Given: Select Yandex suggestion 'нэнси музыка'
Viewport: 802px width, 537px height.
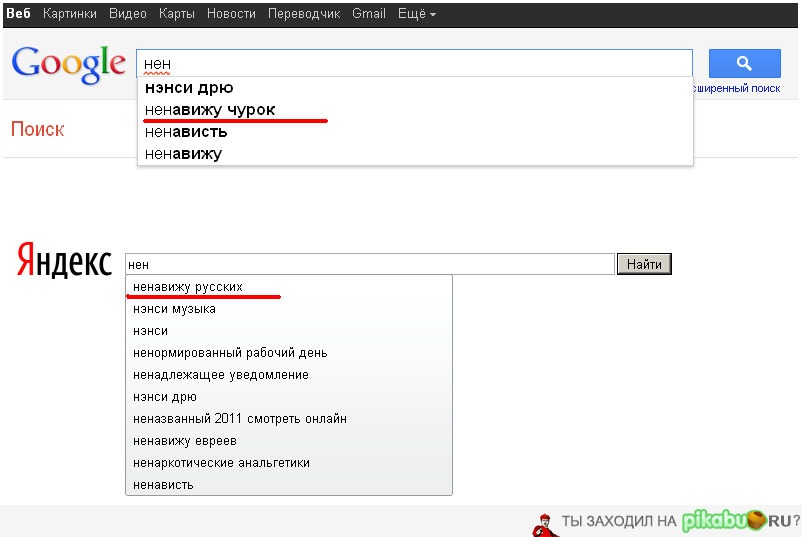Looking at the screenshot, I should [x=288, y=309].
